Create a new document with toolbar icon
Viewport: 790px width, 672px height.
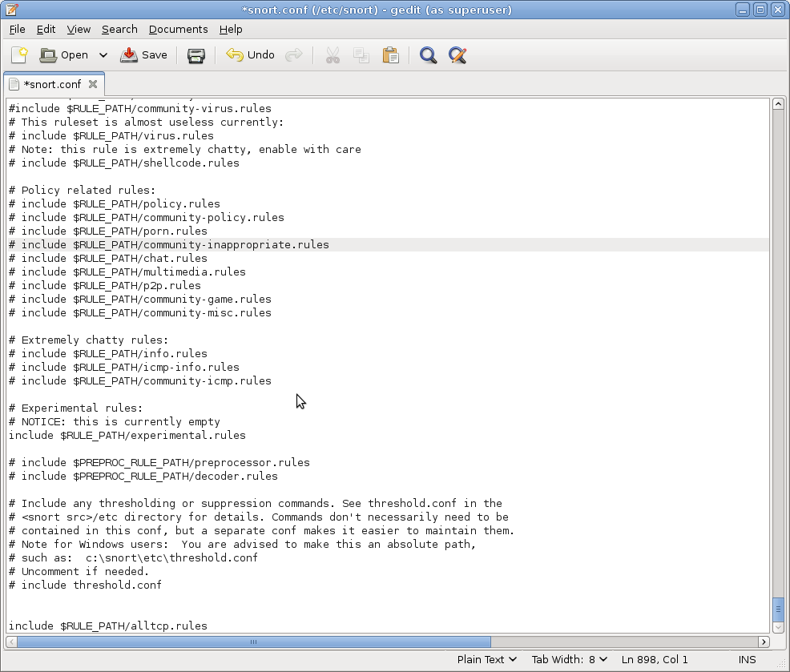(x=19, y=55)
